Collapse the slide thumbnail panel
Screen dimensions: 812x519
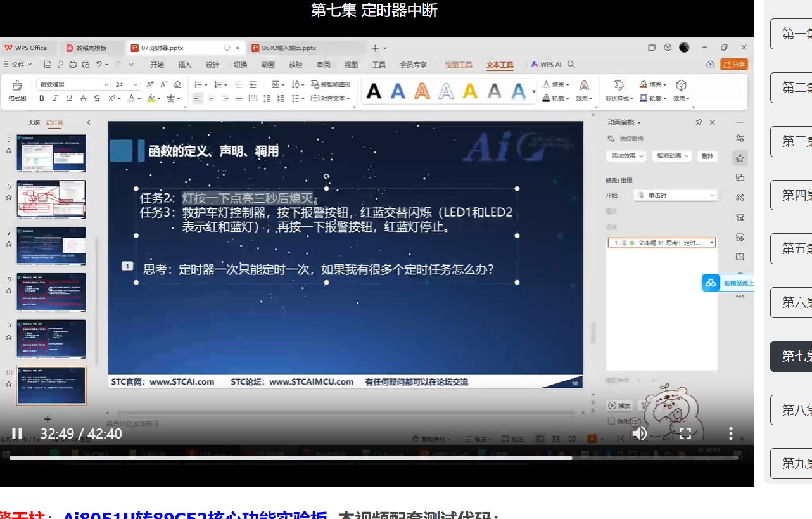click(89, 122)
